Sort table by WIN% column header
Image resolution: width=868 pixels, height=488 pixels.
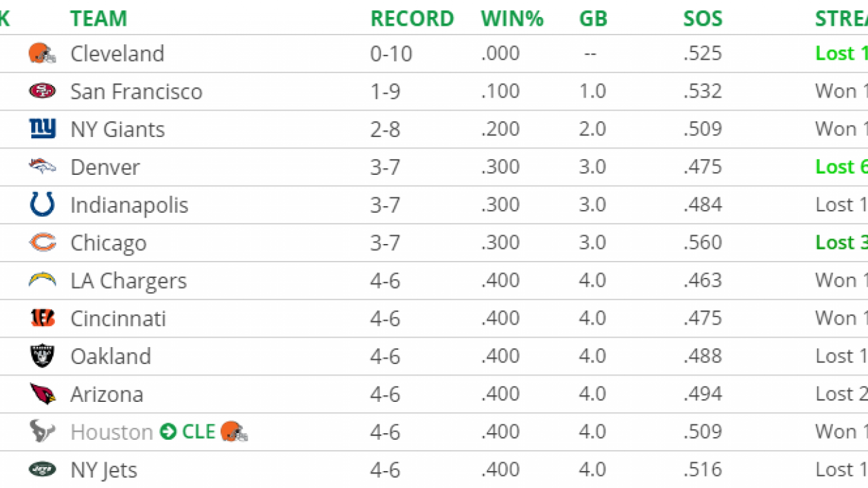point(512,18)
